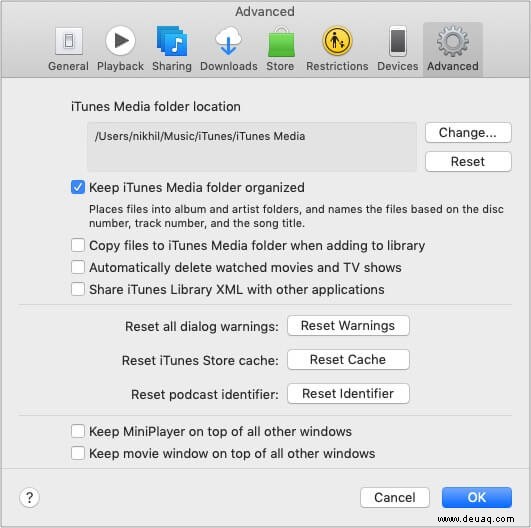Click the 'Reset iTunes Store cache:' label

pos(200,360)
